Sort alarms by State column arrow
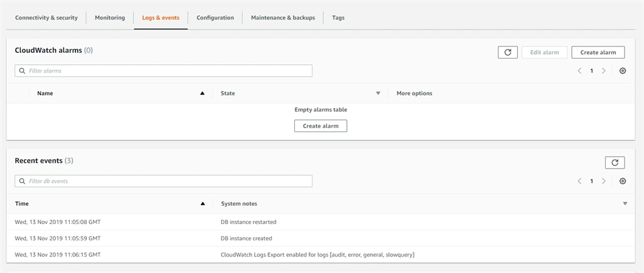Image resolution: width=644 pixels, height=273 pixels. tap(378, 93)
